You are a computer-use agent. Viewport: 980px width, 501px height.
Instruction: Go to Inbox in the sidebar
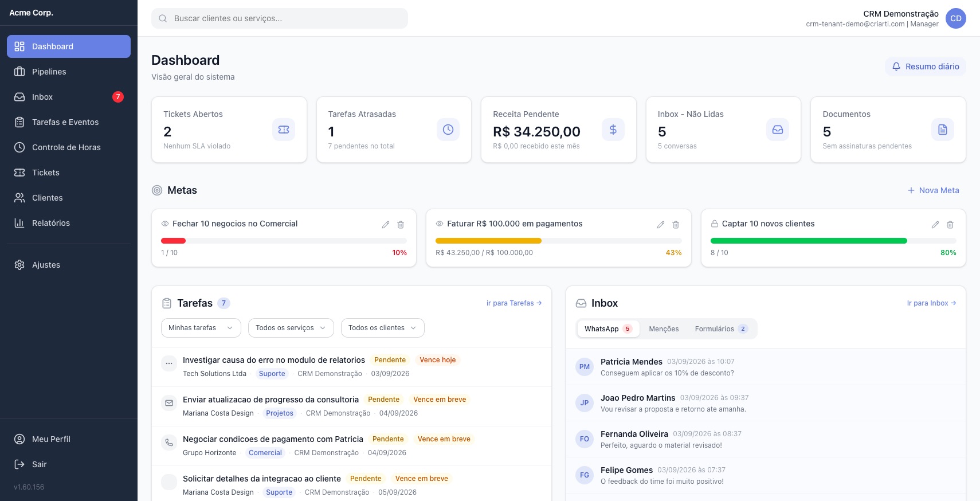click(x=69, y=97)
